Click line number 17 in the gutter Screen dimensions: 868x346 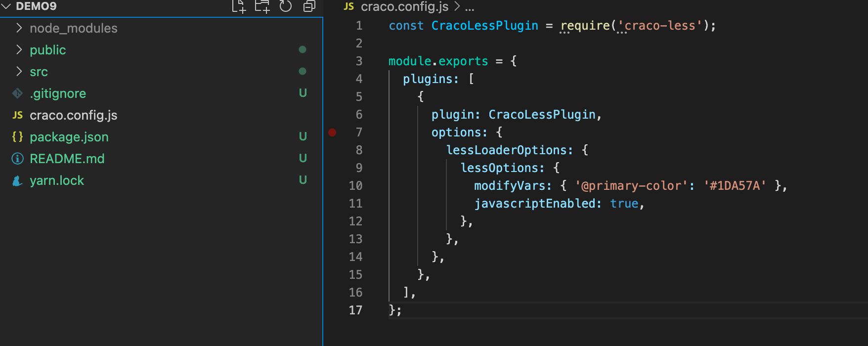[x=355, y=310]
